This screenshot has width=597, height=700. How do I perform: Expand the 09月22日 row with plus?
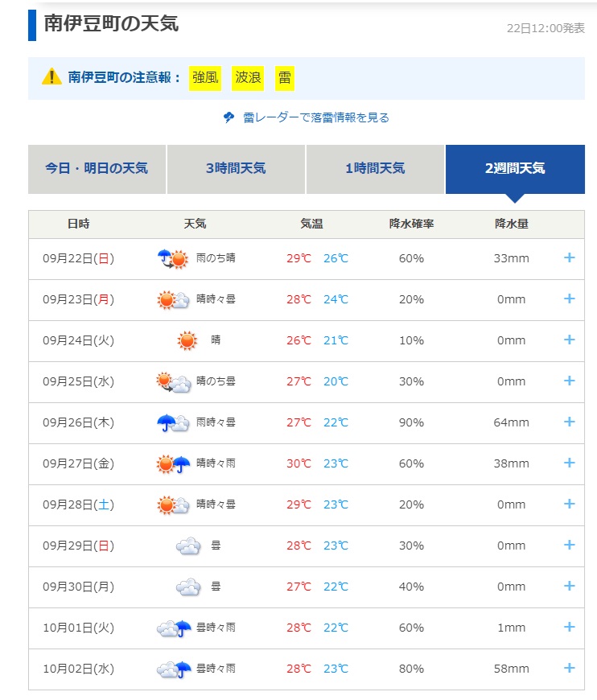(570, 258)
